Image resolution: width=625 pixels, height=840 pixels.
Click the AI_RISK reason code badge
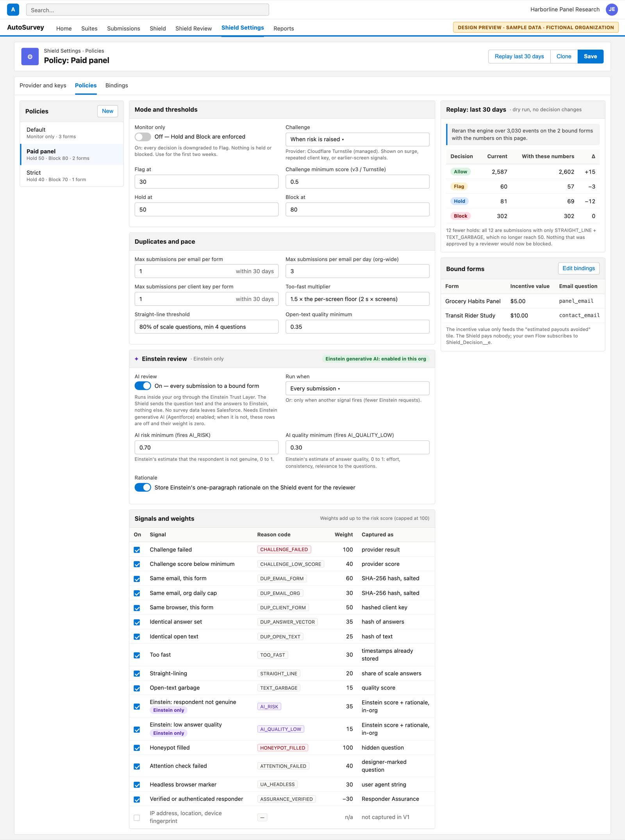(269, 707)
